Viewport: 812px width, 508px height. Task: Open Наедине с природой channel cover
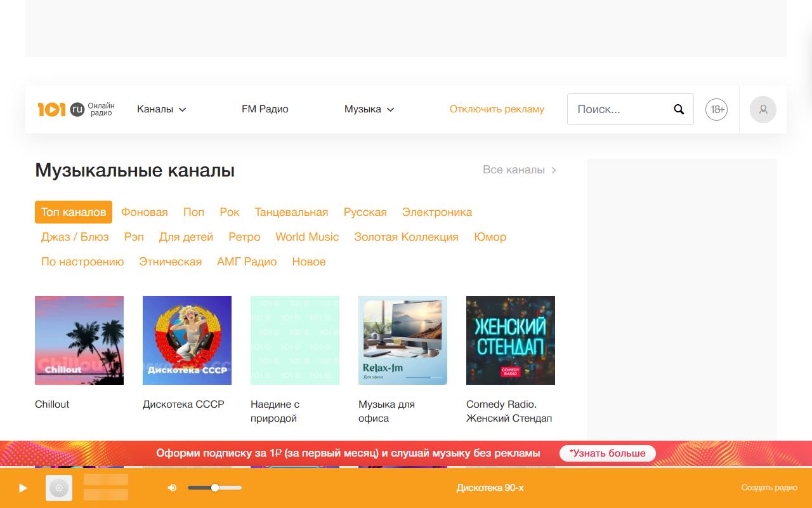[295, 340]
